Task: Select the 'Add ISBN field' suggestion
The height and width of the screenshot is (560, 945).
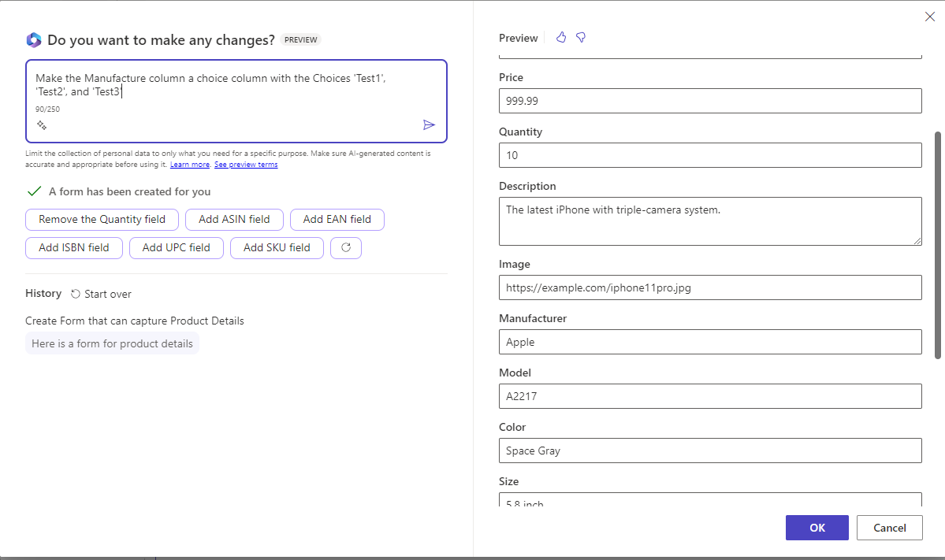Action: (x=74, y=247)
